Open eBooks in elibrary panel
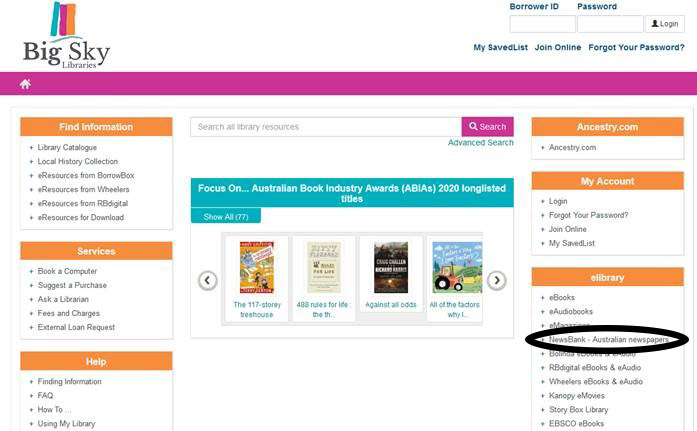 click(562, 297)
